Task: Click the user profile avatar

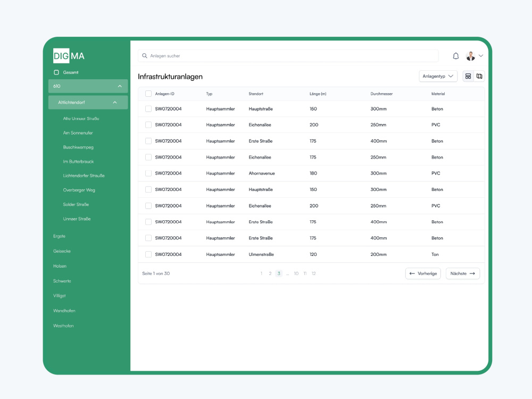Action: coord(470,56)
